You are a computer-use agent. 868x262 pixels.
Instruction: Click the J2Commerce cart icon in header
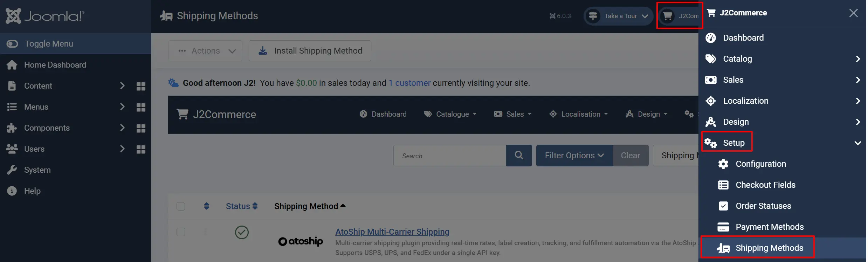[x=668, y=16]
